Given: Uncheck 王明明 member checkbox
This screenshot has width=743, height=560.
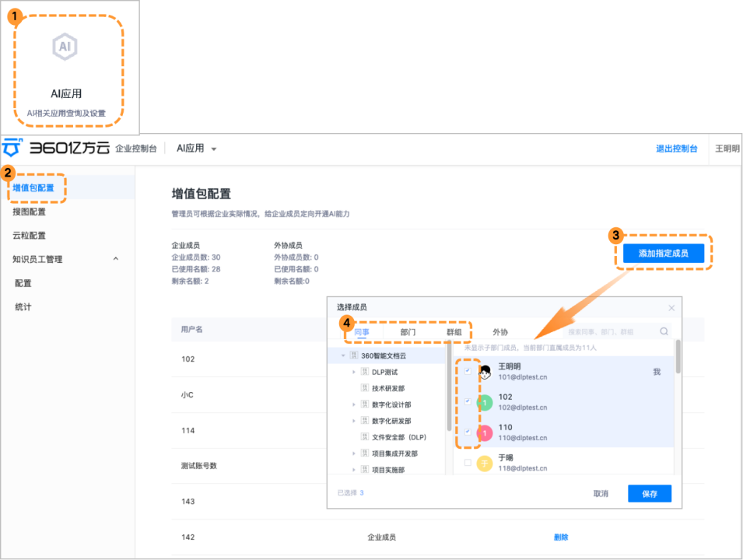Looking at the screenshot, I should pos(468,371).
